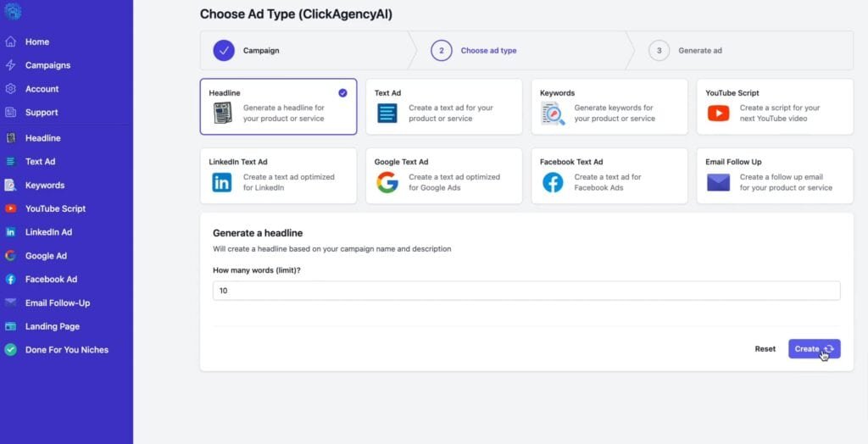The image size is (868, 444).
Task: Click the magnifier icon in Keywords card
Action: click(x=553, y=113)
